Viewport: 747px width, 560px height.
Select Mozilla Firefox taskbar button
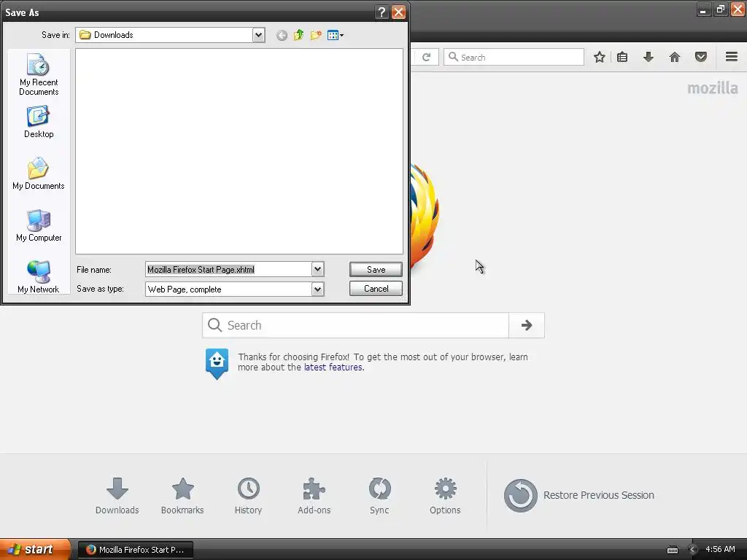click(x=136, y=550)
